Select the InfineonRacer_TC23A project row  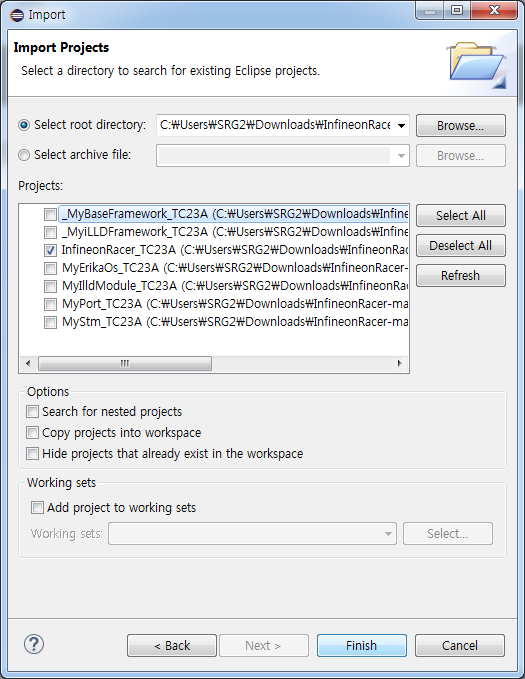(234, 250)
